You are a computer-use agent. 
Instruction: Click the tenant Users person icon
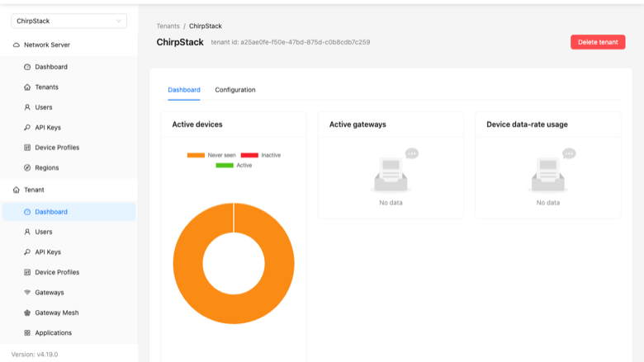[27, 232]
